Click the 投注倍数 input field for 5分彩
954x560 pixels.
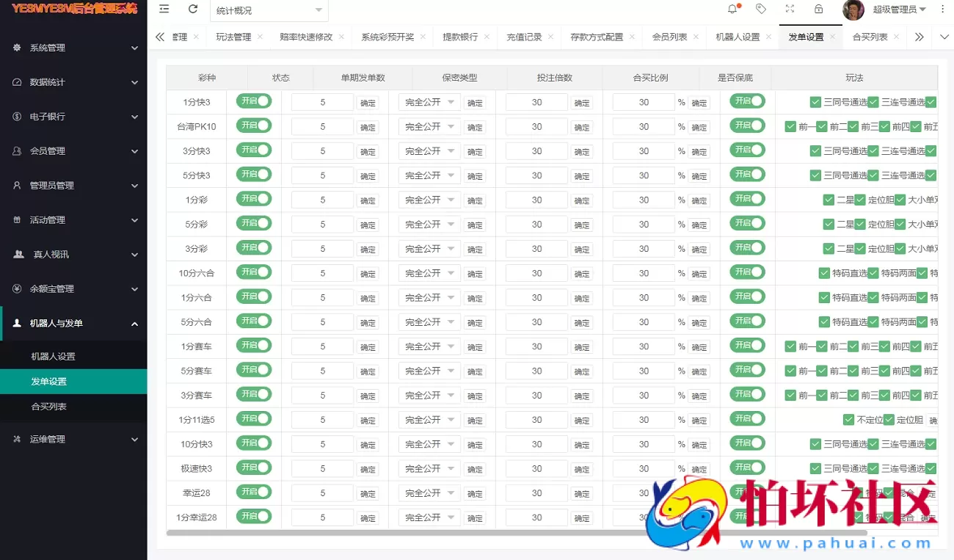click(536, 224)
